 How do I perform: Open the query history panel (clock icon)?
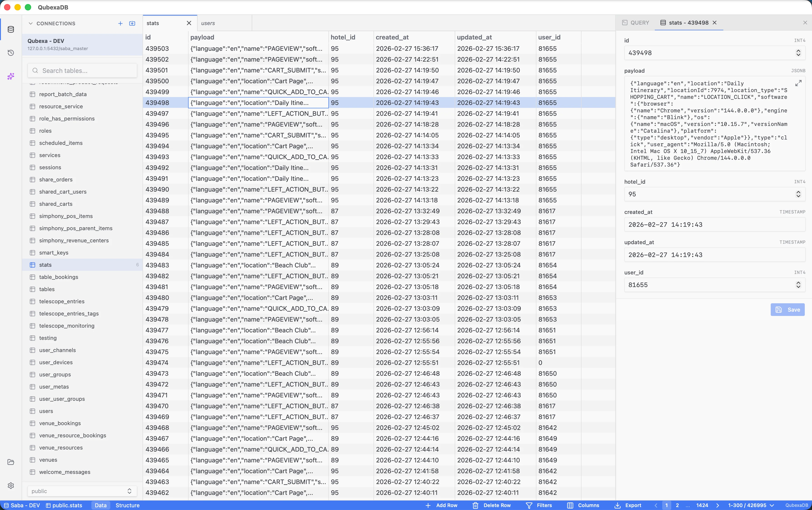(11, 53)
